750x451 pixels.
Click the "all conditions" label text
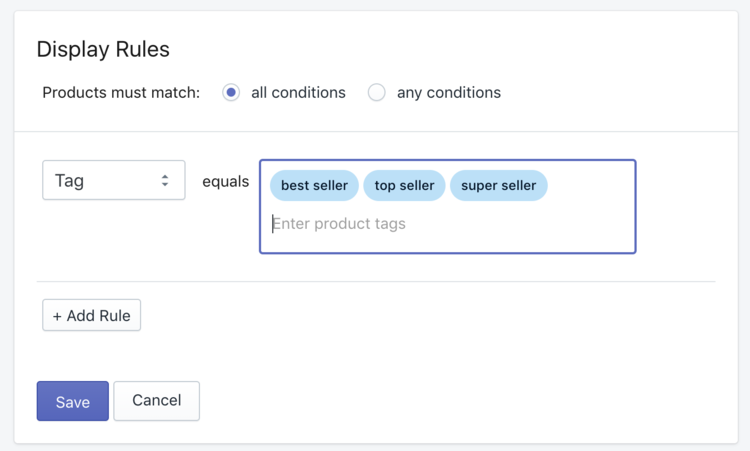[x=298, y=93]
